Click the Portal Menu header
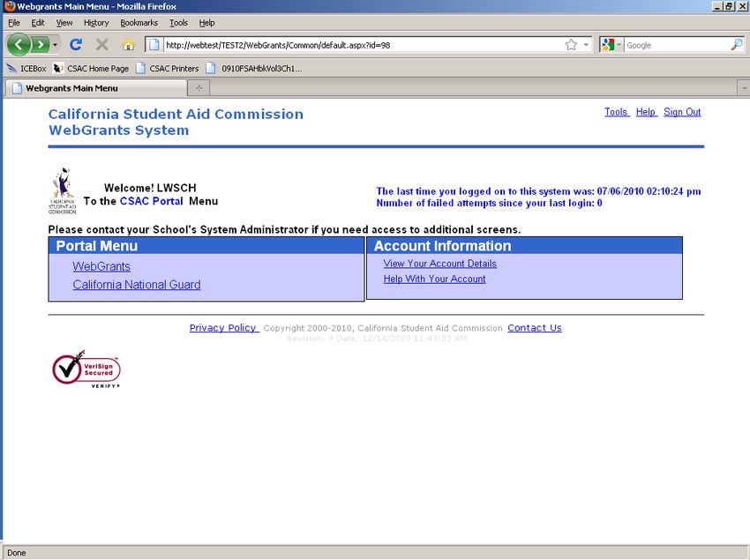The height and width of the screenshot is (560, 750). tap(206, 246)
